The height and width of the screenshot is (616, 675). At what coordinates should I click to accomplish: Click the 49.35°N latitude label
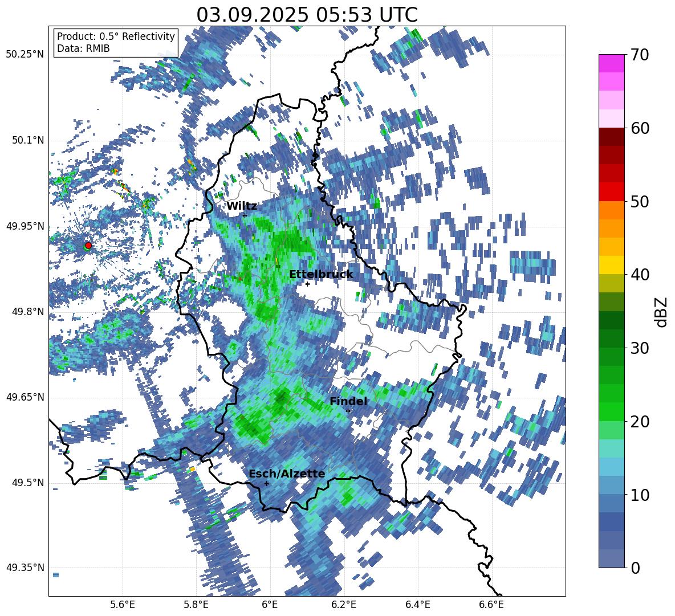coord(25,568)
